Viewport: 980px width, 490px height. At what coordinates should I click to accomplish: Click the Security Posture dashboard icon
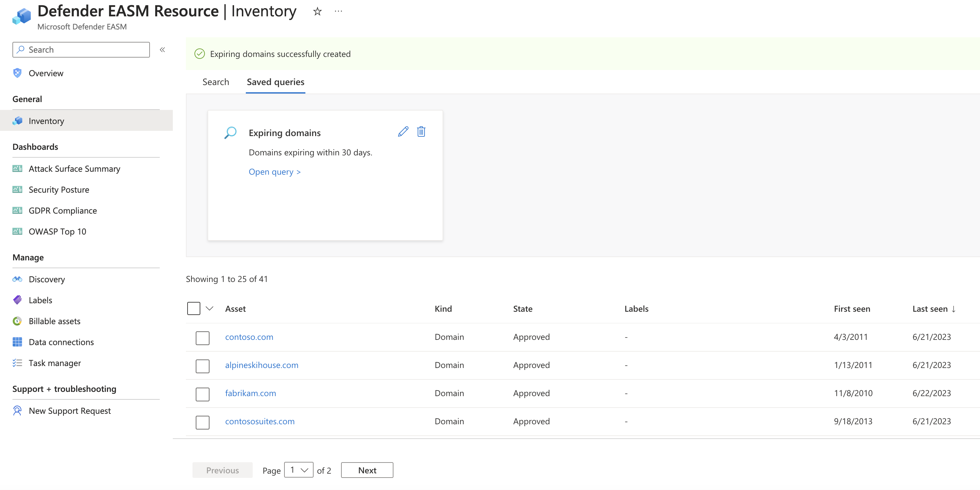[x=17, y=189]
